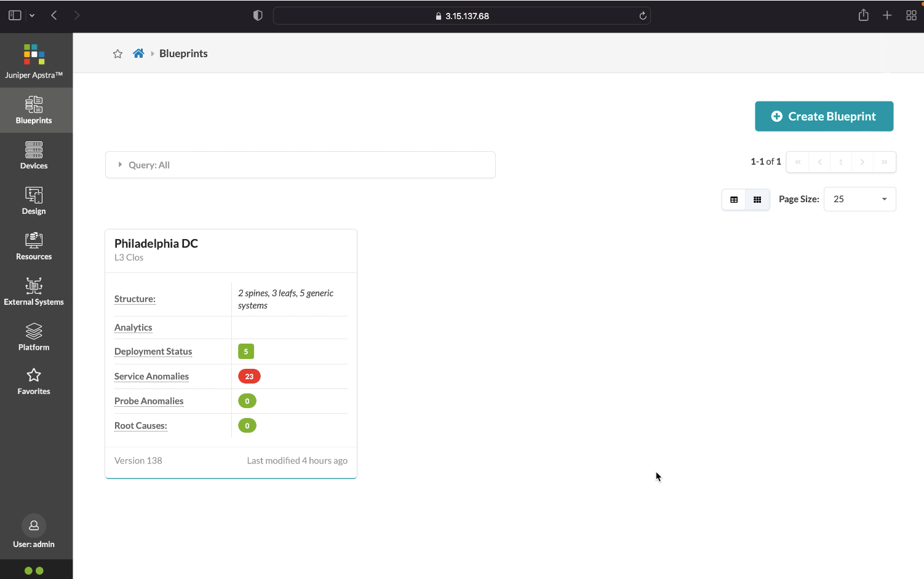Click the Create Blueprint button
The image size is (924, 579).
824,116
